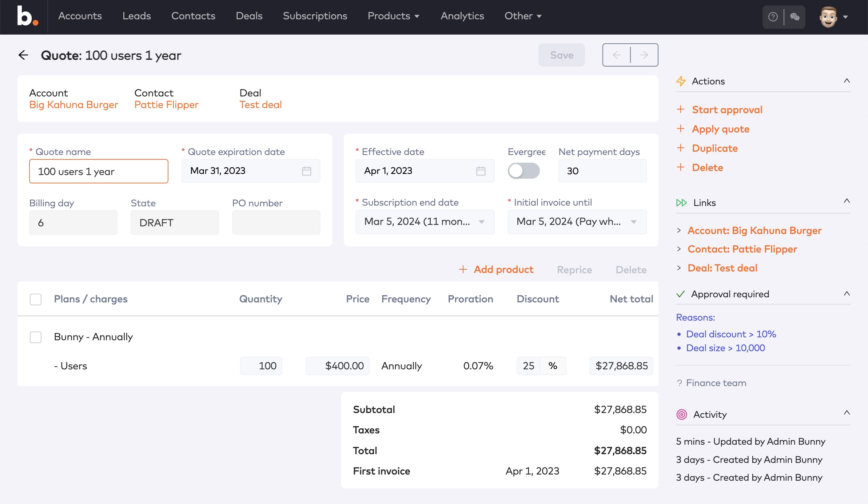Toggle the Evergreen switch
Viewport: 868px width, 504px height.
524,171
